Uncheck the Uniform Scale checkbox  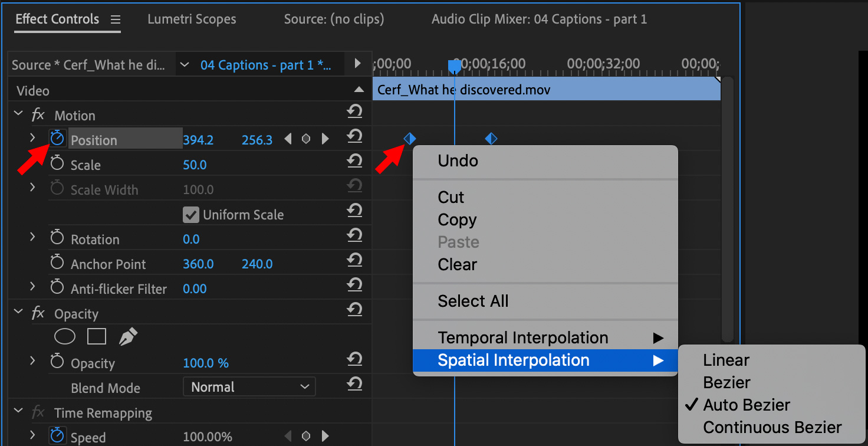pyautogui.click(x=190, y=215)
